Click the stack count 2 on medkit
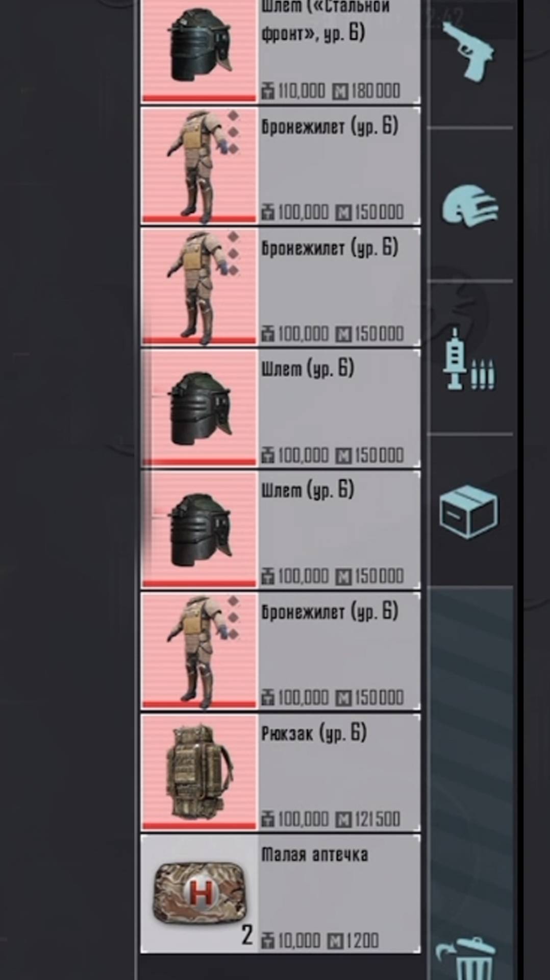Image resolution: width=550 pixels, height=980 pixels. (x=247, y=935)
